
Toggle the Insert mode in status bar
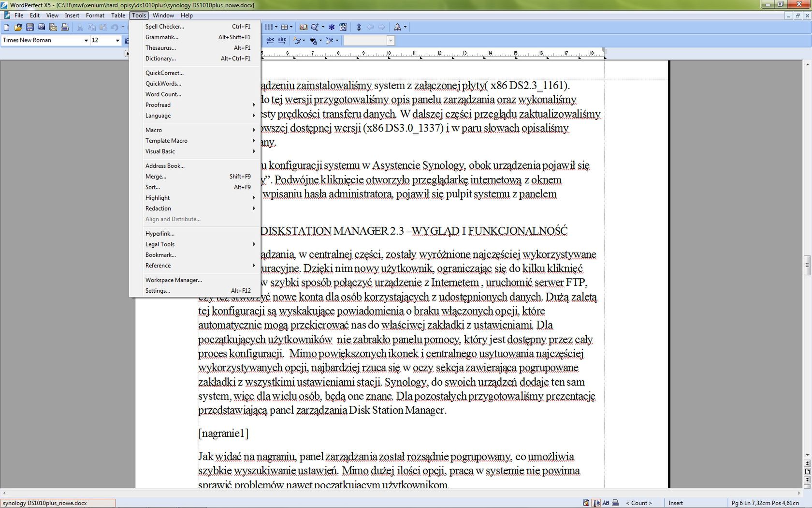[676, 503]
